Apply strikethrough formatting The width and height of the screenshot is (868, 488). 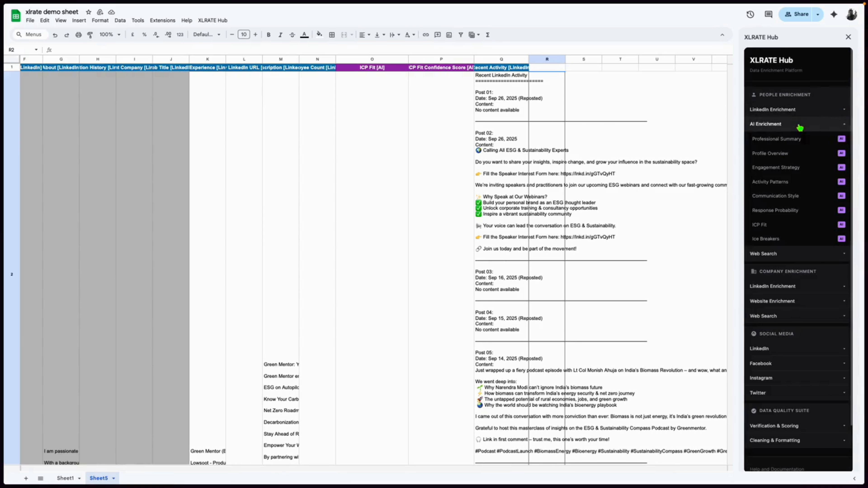[292, 34]
